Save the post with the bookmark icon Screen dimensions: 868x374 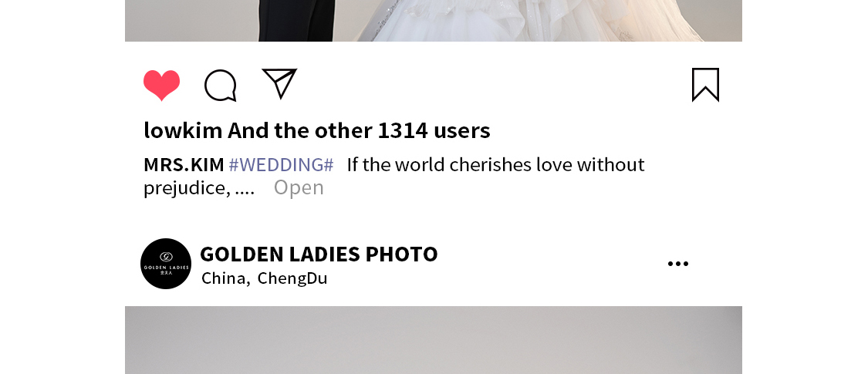click(x=705, y=85)
